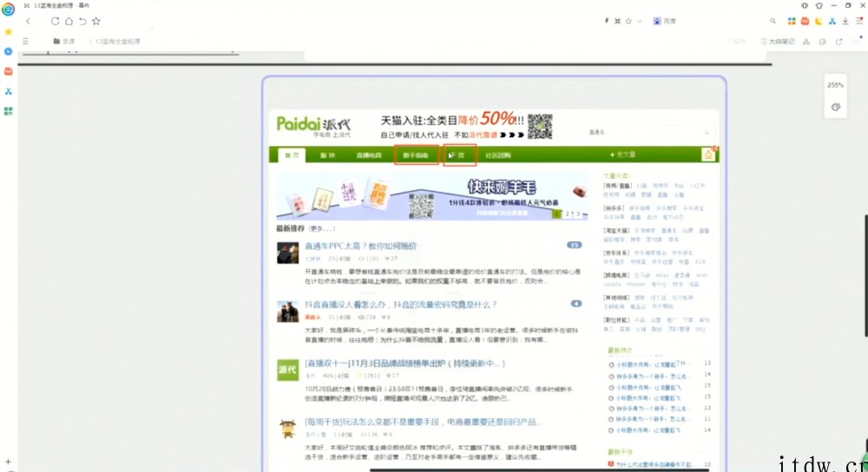Open the downloads arrow icon
This screenshot has height=472, width=868.
pos(845,21)
